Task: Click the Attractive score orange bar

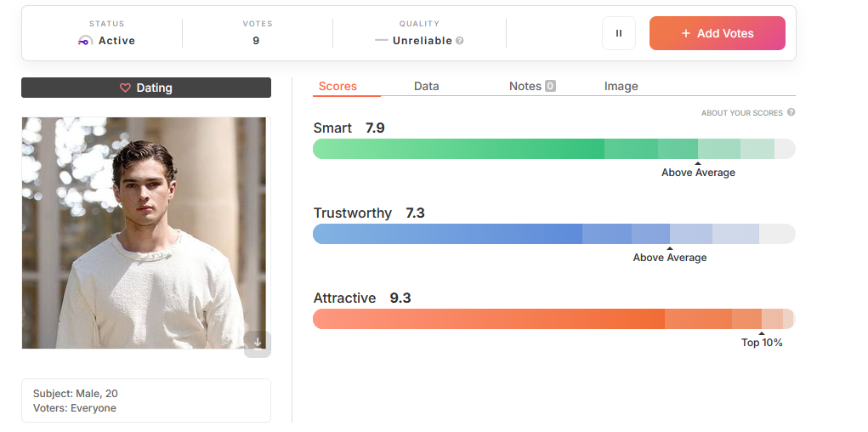Action: click(x=554, y=319)
